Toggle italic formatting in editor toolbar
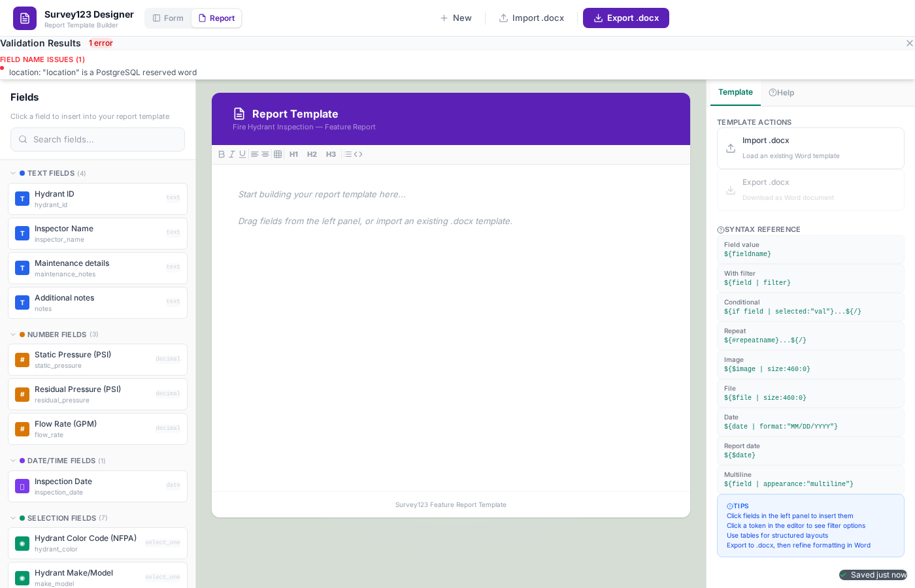 (x=231, y=154)
